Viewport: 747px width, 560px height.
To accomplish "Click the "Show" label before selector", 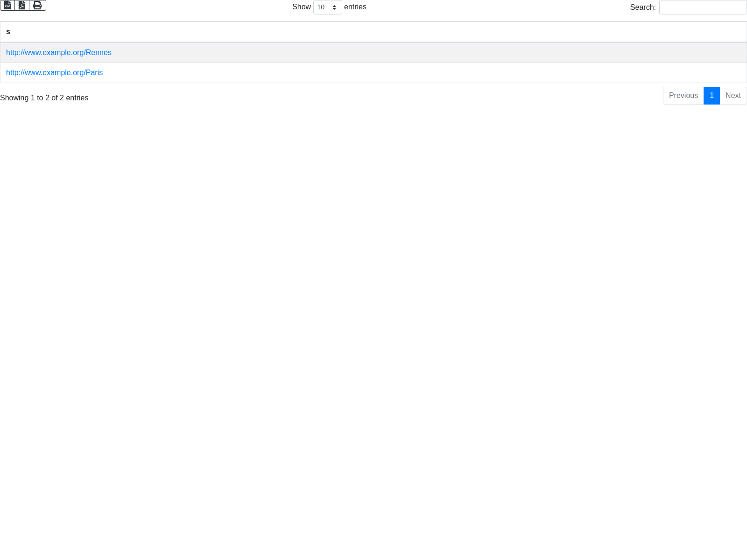I will tap(301, 7).
